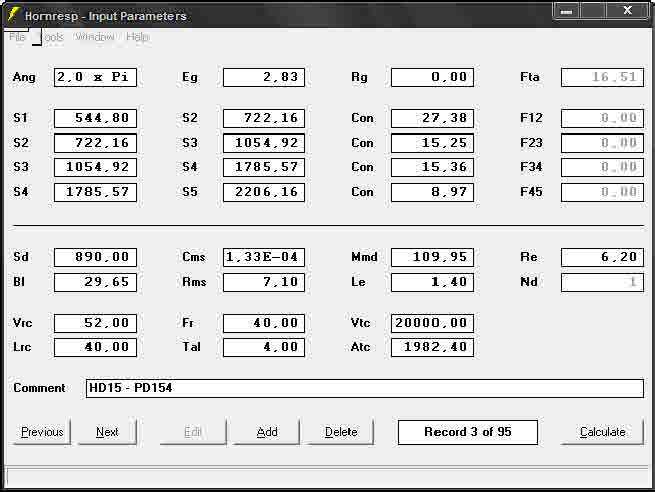
Task: Click the S1 field with 544,80
Action: 95,118
